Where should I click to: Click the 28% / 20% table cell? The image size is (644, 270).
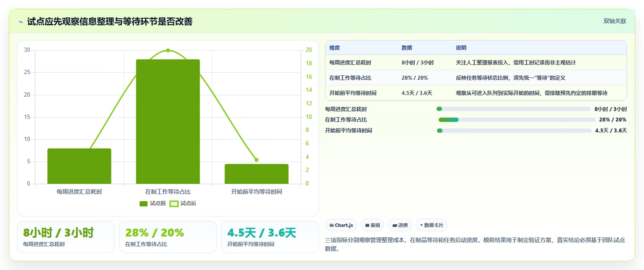pyautogui.click(x=415, y=78)
